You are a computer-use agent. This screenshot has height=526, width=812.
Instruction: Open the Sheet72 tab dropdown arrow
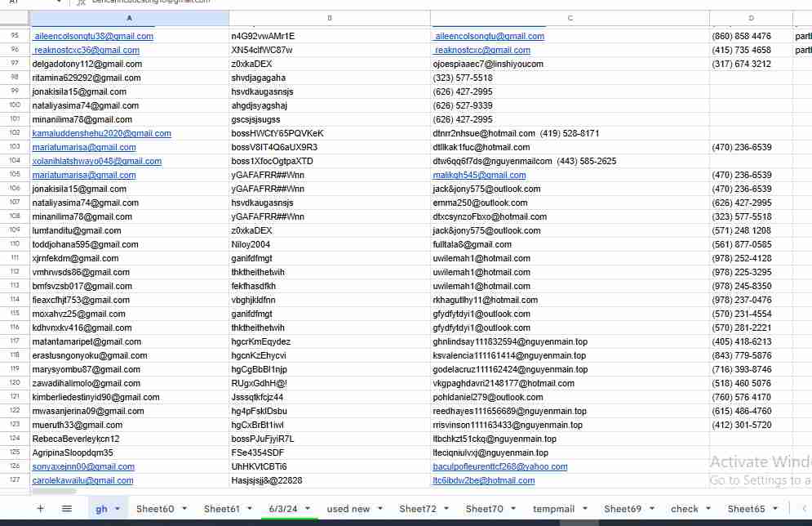coord(446,509)
